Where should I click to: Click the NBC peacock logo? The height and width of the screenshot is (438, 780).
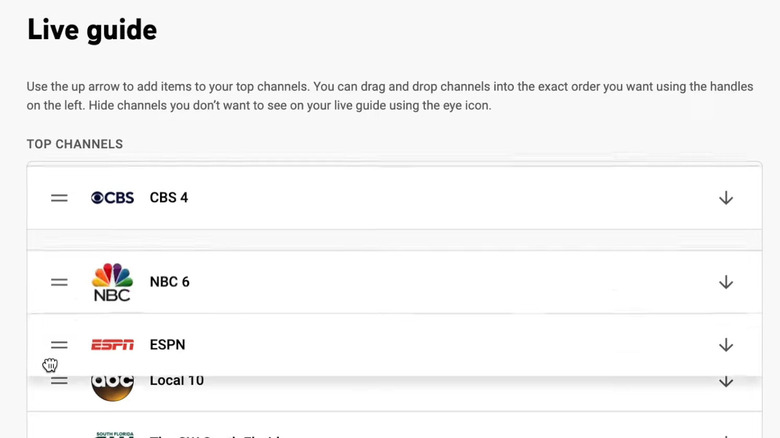tap(112, 282)
